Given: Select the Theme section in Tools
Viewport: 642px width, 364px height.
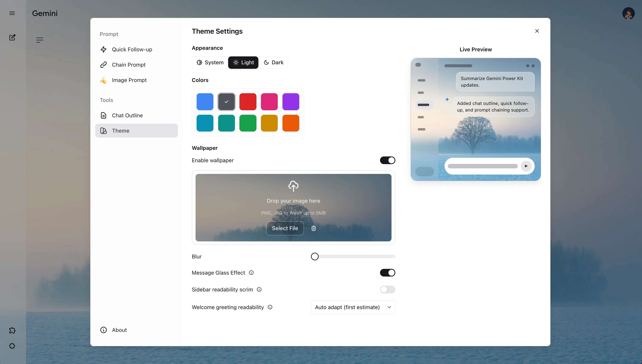Looking at the screenshot, I should pyautogui.click(x=121, y=130).
